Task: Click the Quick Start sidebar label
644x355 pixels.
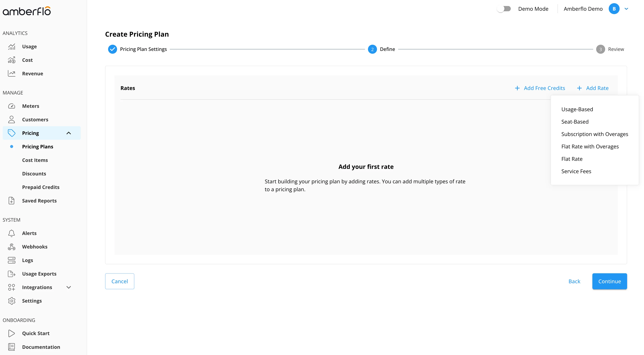Action: click(36, 333)
